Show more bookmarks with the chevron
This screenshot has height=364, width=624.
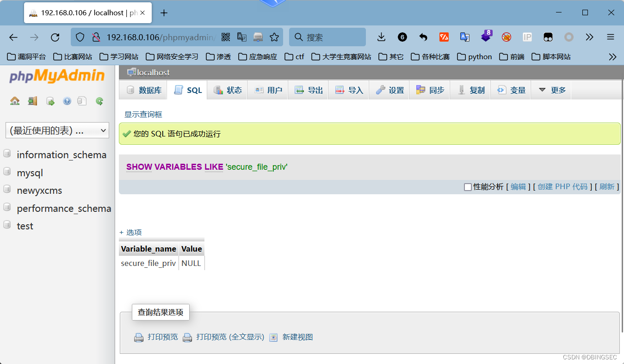point(612,57)
